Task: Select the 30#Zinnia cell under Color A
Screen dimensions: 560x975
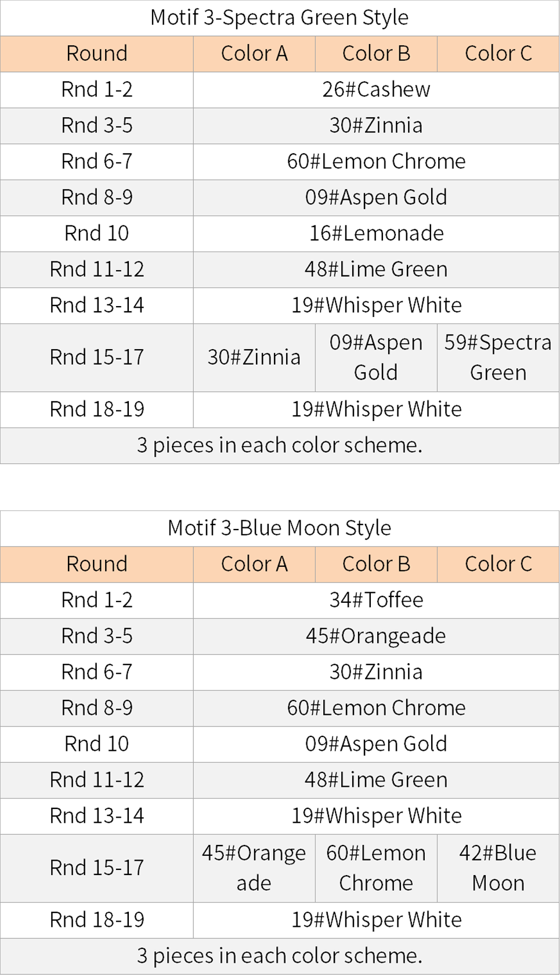Action: click(x=254, y=358)
